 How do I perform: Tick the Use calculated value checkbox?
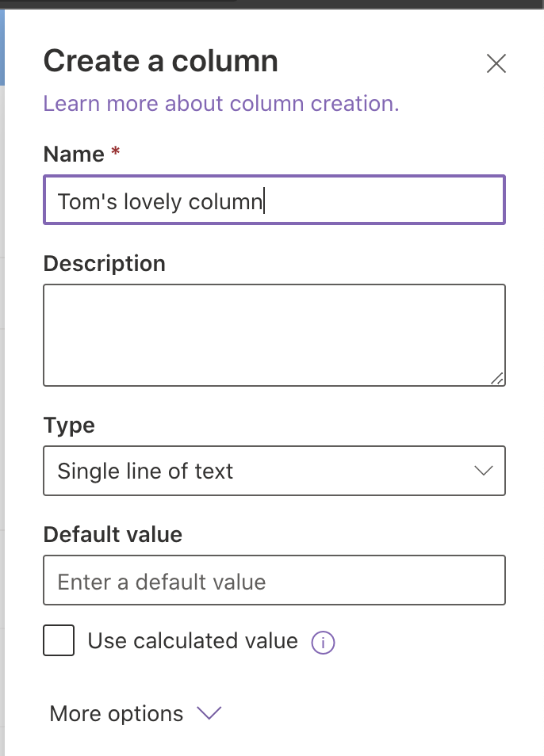(59, 640)
